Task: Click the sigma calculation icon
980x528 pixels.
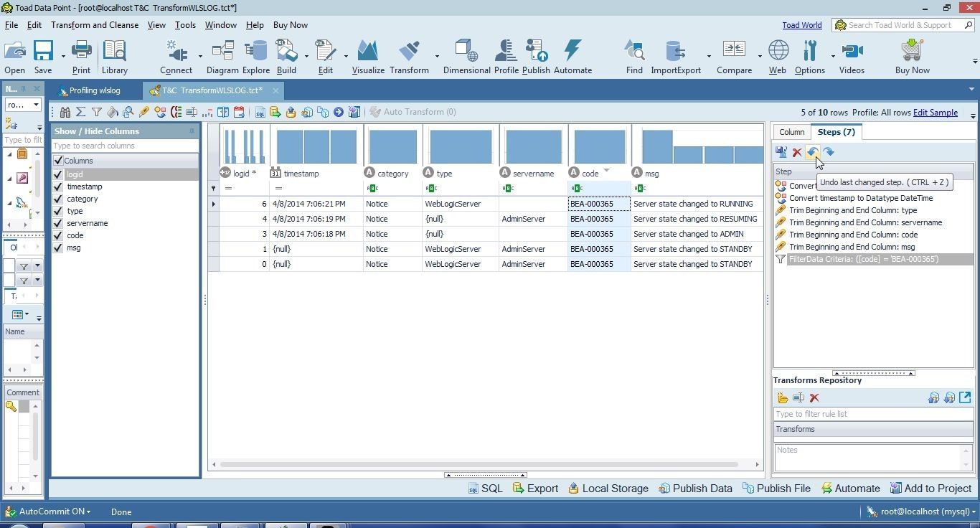Action: pos(81,112)
